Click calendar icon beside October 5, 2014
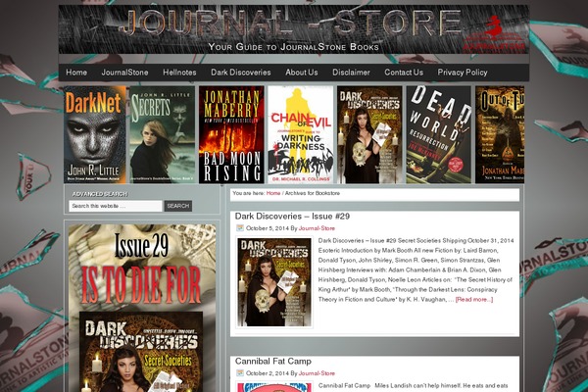 (240, 228)
